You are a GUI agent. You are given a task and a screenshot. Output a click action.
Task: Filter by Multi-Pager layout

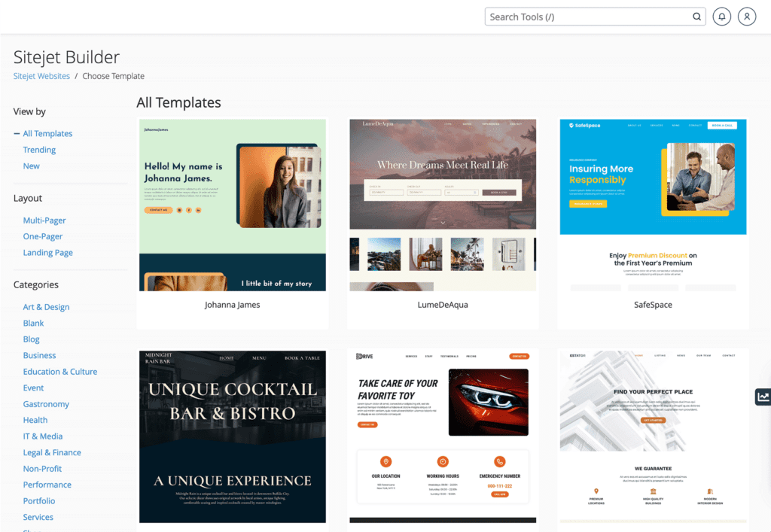(x=44, y=220)
